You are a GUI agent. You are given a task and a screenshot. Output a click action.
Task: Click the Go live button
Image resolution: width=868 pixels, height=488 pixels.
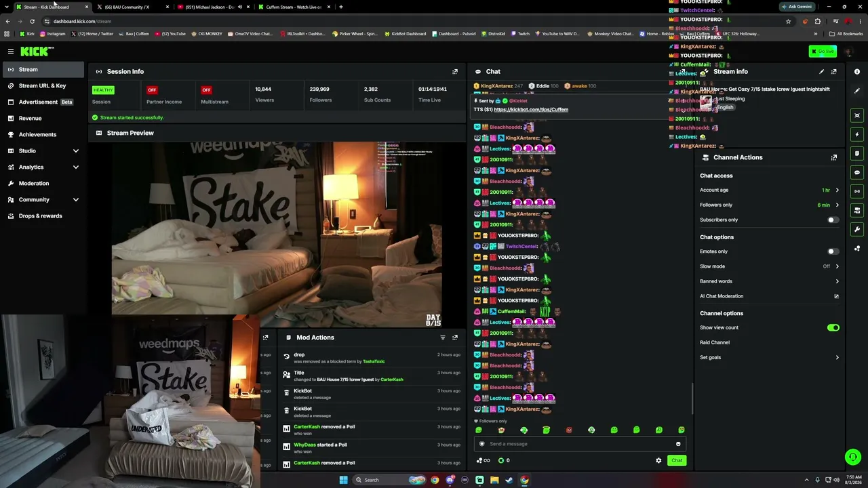pyautogui.click(x=823, y=52)
